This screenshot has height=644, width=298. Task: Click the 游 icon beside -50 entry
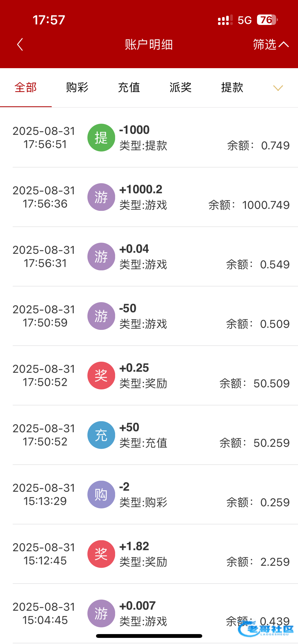101,316
